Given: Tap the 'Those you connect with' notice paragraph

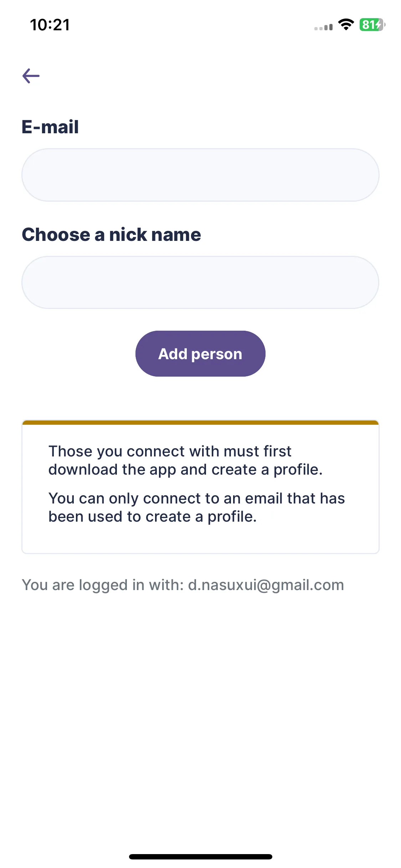Looking at the screenshot, I should (x=185, y=460).
